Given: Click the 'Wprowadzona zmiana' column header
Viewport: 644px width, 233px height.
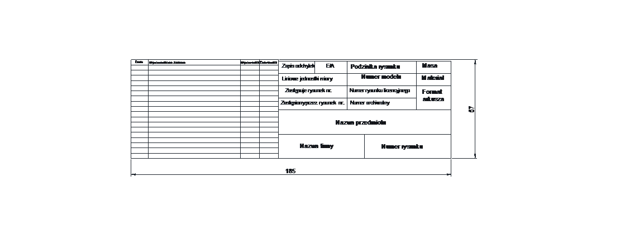Looking at the screenshot, I should point(167,63).
